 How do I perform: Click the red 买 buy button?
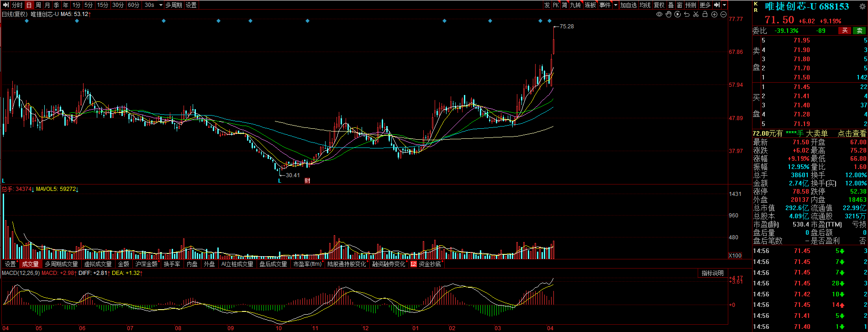point(845,31)
